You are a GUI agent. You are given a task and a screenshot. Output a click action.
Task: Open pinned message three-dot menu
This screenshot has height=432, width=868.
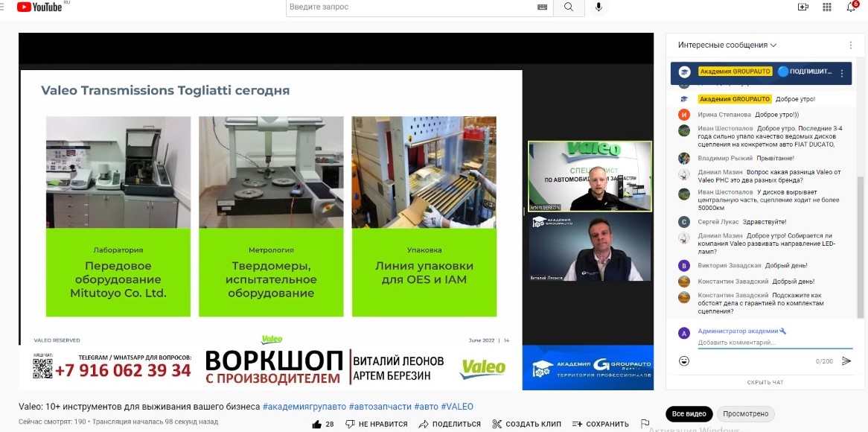[842, 73]
